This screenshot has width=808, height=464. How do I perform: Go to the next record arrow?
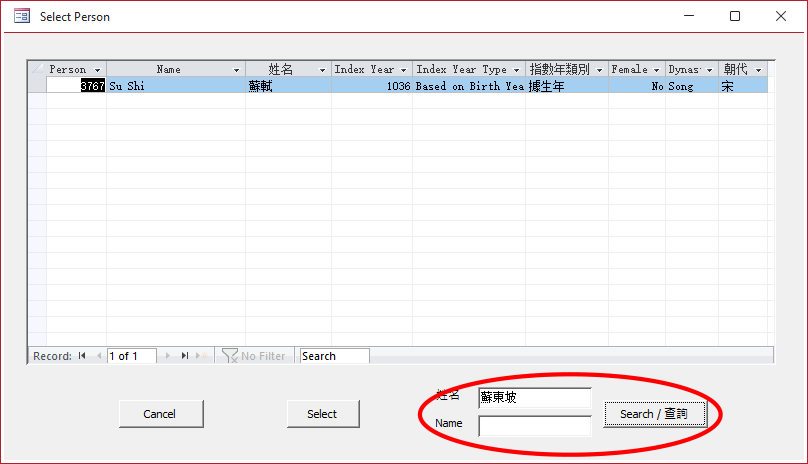168,356
